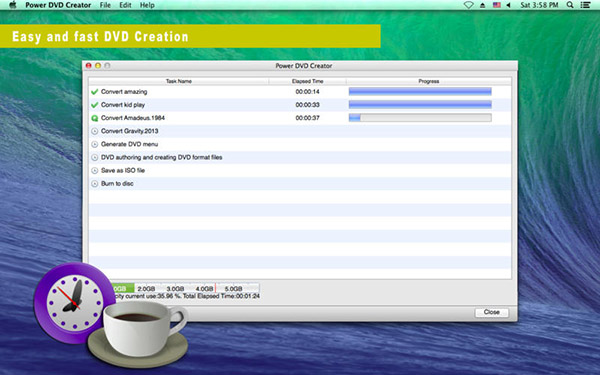Click pending icon beside Save as ISO file
Image resolution: width=600 pixels, height=375 pixels.
pos(95,171)
